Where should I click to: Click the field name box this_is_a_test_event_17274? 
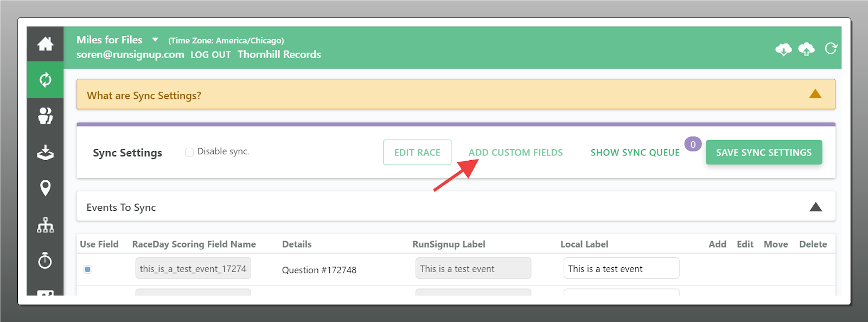[x=193, y=268]
